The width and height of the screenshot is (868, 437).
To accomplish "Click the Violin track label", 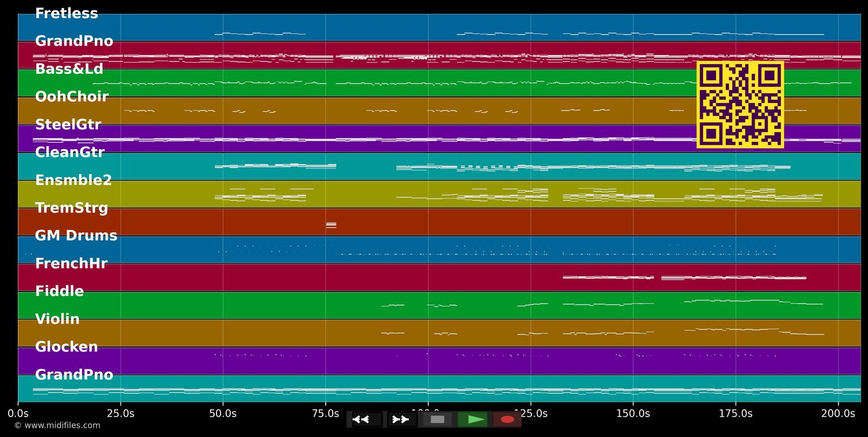I will 57,318.
